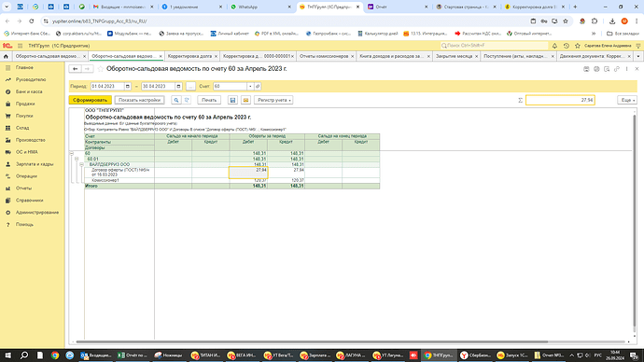Viewport: 644px width, 362px height.
Task: Open the Справочники sidebar section
Action: 29,201
